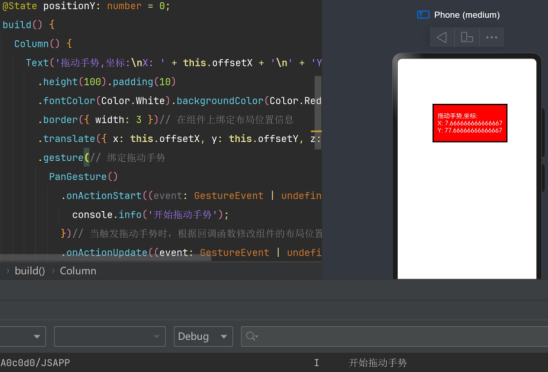
Task: Open the empty process selector dropdown
Action: pyautogui.click(x=110, y=336)
